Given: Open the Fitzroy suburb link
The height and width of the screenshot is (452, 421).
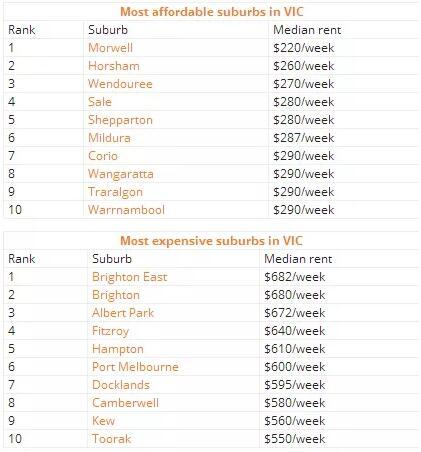Looking at the screenshot, I should (x=110, y=331).
